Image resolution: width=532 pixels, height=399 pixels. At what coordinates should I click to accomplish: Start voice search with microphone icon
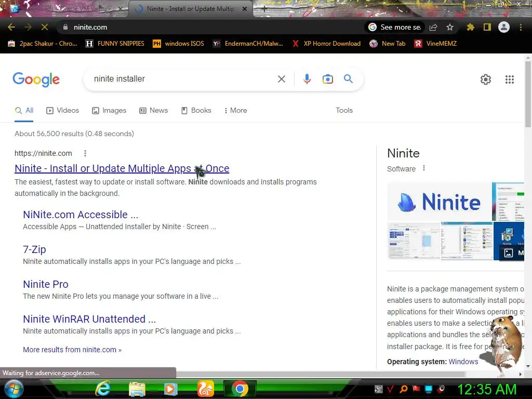point(307,79)
